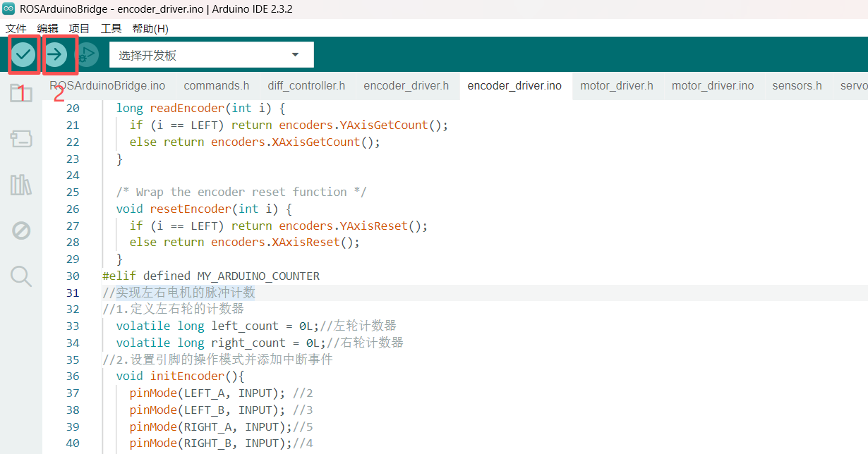Switch to the sensors.h tab

pyautogui.click(x=797, y=86)
